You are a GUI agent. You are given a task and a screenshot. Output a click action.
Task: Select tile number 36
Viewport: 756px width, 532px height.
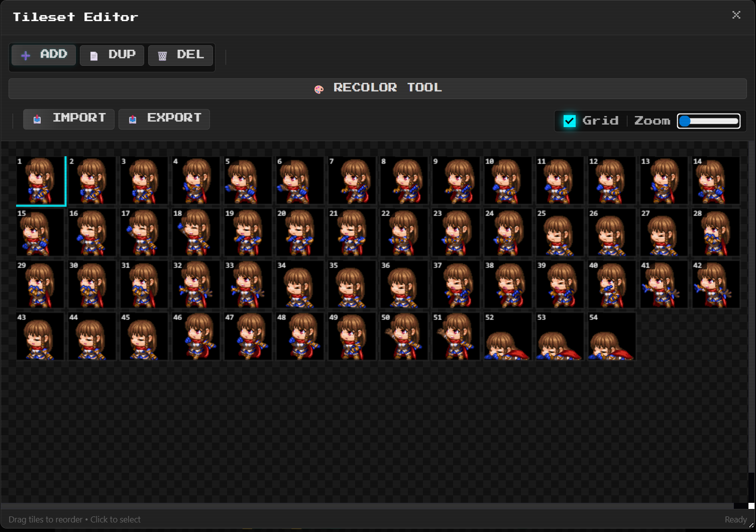404,285
